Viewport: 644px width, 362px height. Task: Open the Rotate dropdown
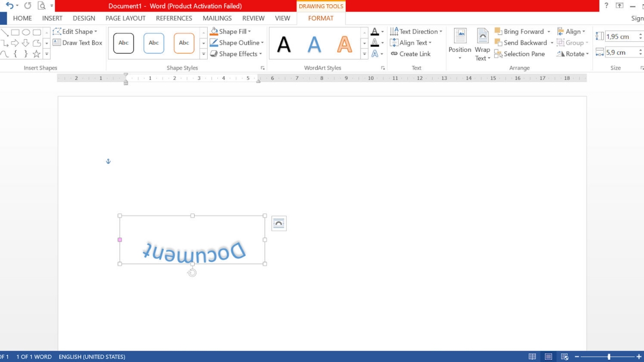pos(573,54)
